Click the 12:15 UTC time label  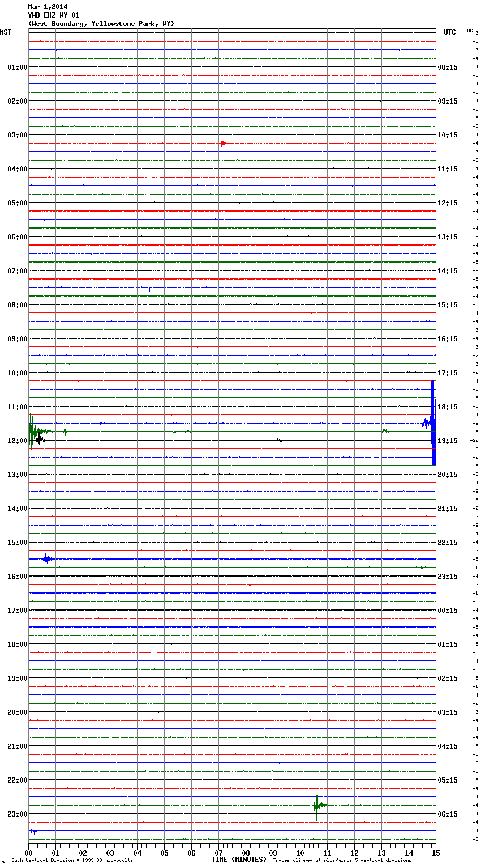click(448, 203)
